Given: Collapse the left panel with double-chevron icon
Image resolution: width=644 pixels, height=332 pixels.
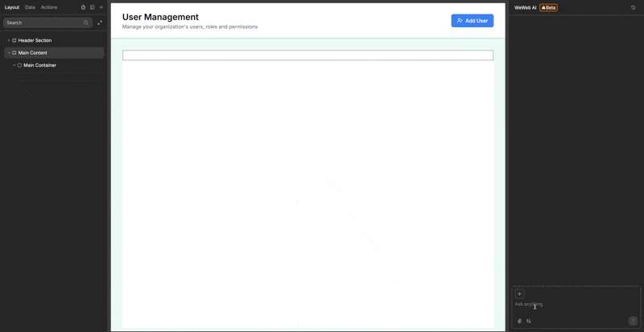Looking at the screenshot, I should 101,7.
